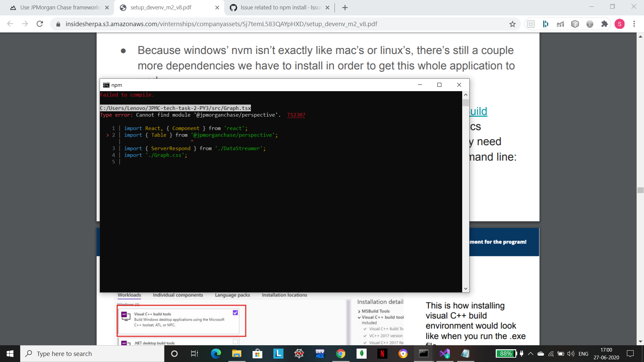Expand the MSBuild Tools section
The height and width of the screenshot is (362, 644).
[x=360, y=311]
